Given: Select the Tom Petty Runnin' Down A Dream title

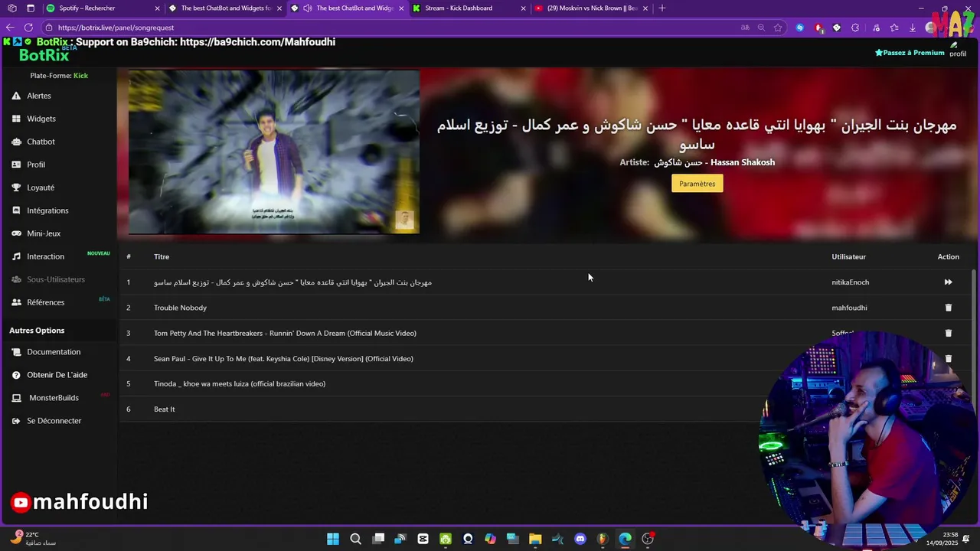Looking at the screenshot, I should click(x=285, y=333).
